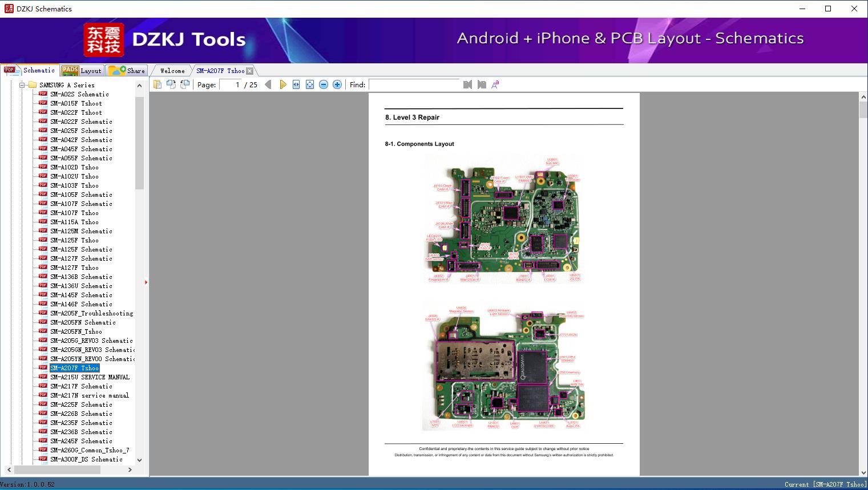The height and width of the screenshot is (490, 868).
Task: Click the tree's scroll left arrow
Action: (x=8, y=469)
